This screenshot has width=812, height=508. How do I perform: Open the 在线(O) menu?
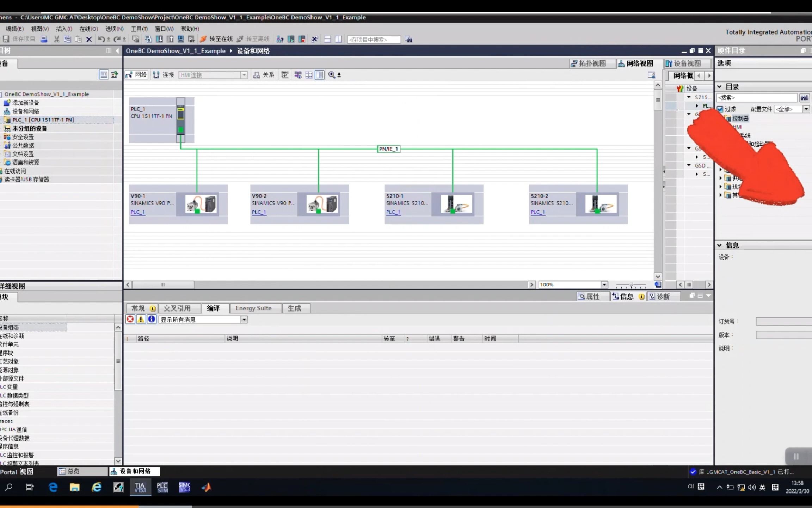(x=88, y=29)
